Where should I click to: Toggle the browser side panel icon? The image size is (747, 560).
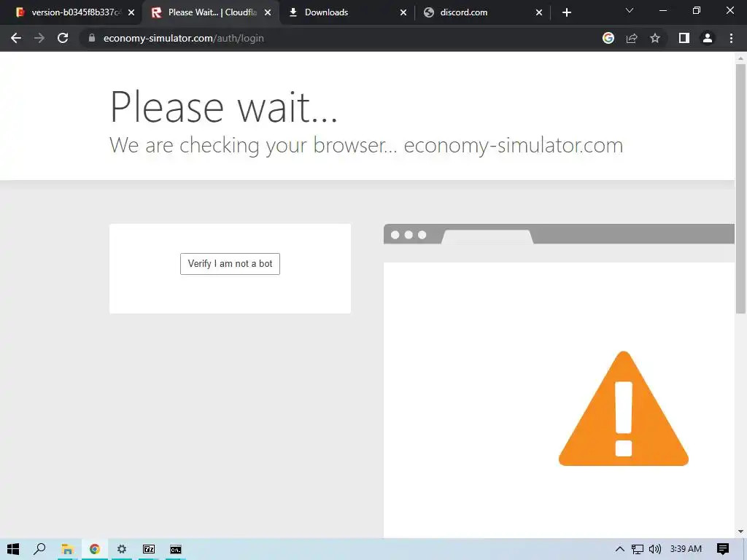(x=684, y=38)
